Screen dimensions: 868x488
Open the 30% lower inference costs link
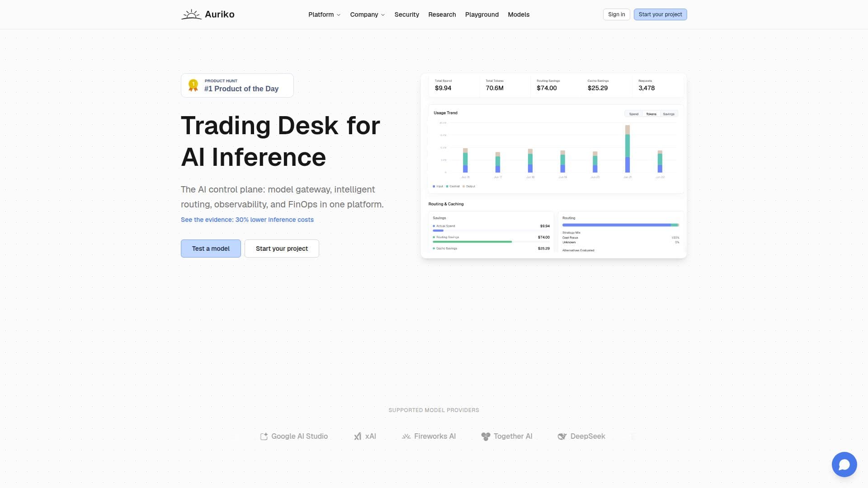pyautogui.click(x=247, y=220)
